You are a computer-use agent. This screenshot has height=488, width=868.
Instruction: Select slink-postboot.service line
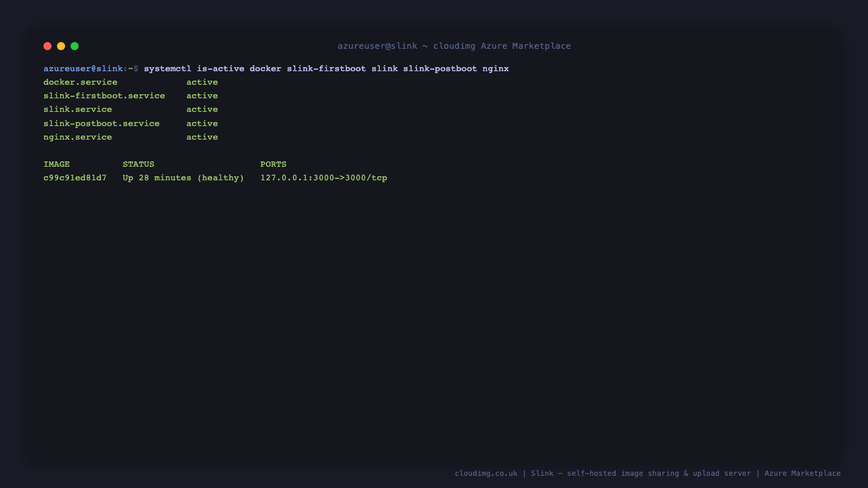coord(131,123)
